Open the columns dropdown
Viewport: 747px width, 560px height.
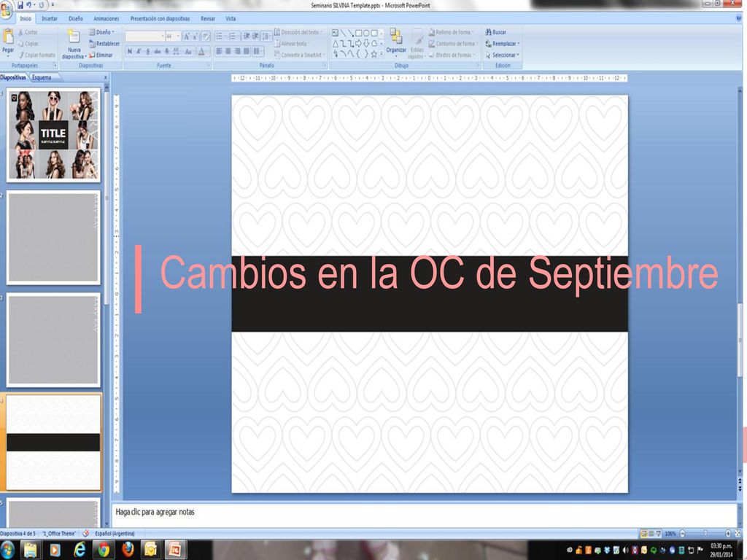258,51
